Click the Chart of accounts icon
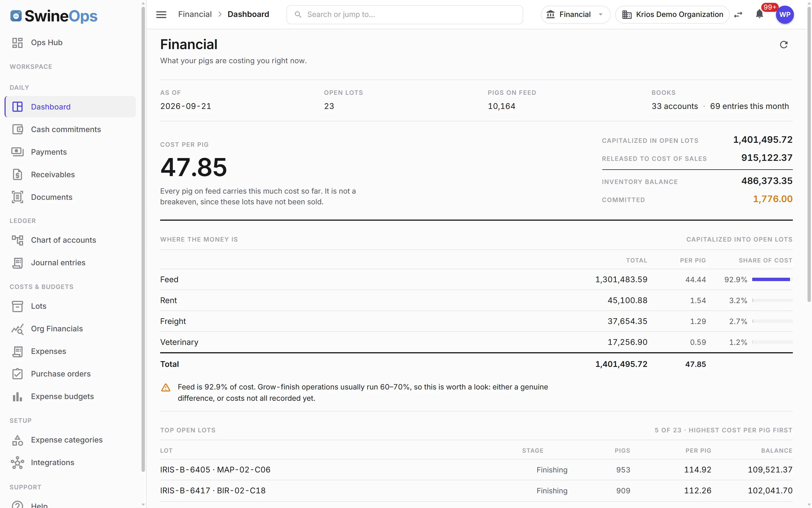812x508 pixels. point(17,240)
